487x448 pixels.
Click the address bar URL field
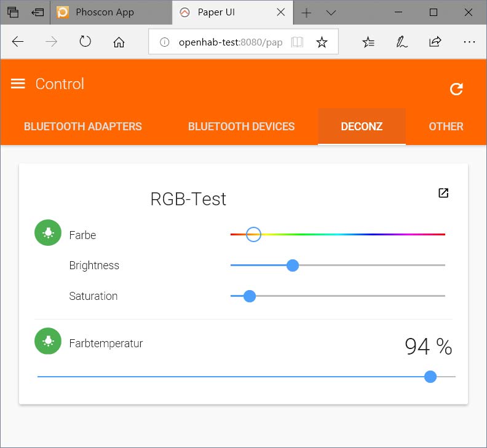(231, 42)
